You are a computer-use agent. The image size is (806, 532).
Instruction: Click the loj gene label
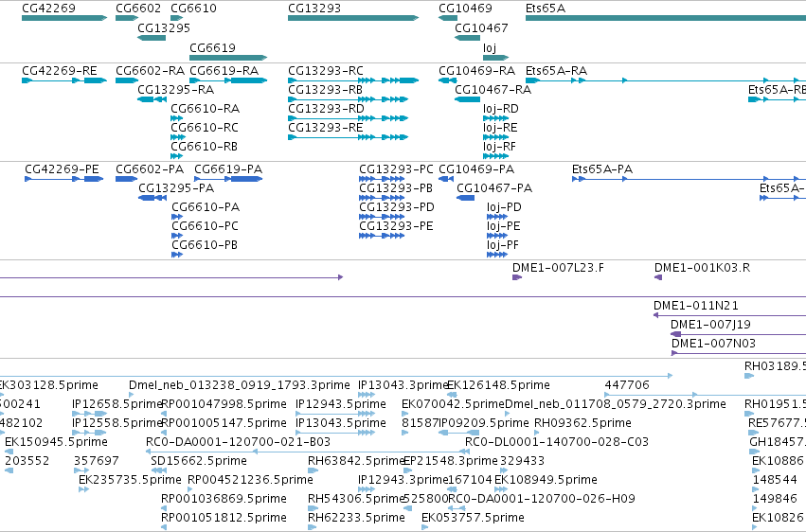click(x=490, y=47)
